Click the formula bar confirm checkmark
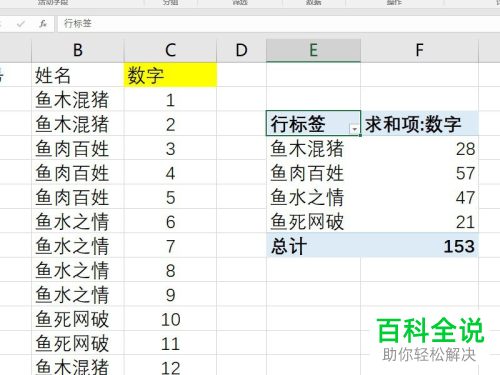 tap(21, 24)
